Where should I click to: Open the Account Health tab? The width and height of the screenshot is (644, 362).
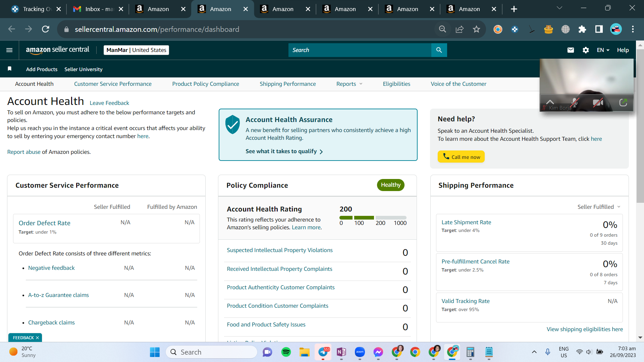[34, 84]
